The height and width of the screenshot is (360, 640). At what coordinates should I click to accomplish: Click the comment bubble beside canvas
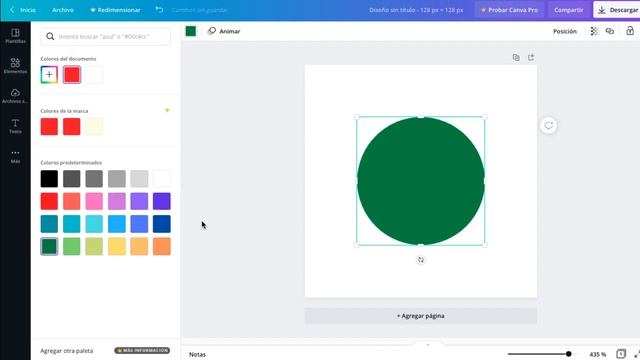(549, 125)
